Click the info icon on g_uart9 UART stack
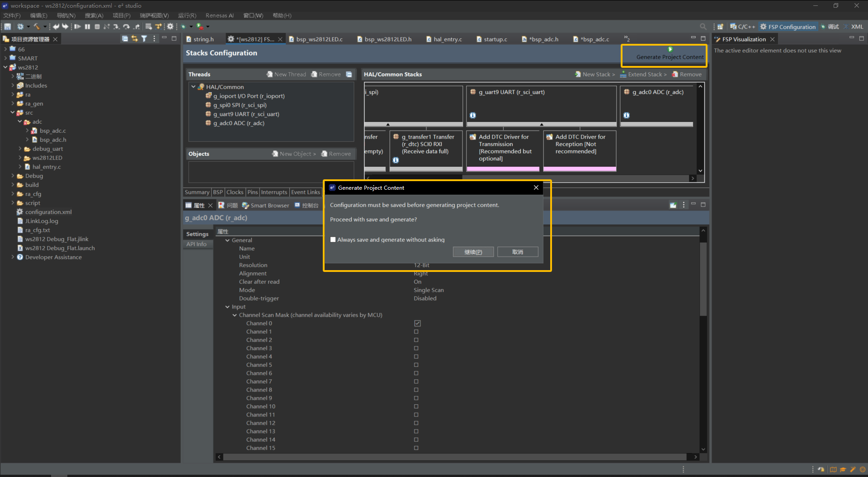 coord(472,115)
